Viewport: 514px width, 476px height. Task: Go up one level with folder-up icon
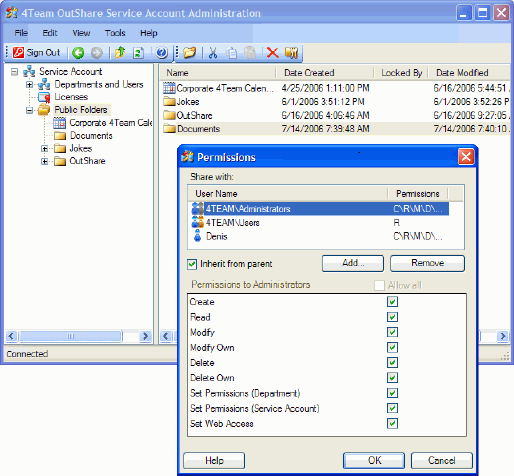tap(120, 53)
